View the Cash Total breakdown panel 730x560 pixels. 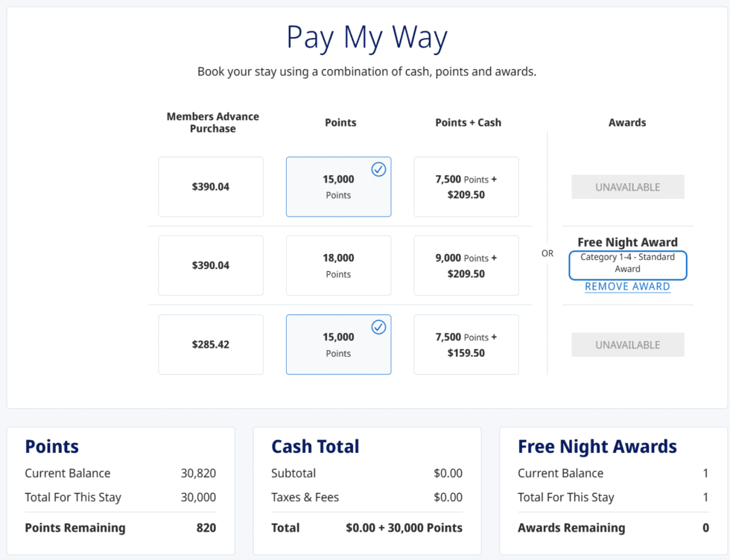click(315, 446)
